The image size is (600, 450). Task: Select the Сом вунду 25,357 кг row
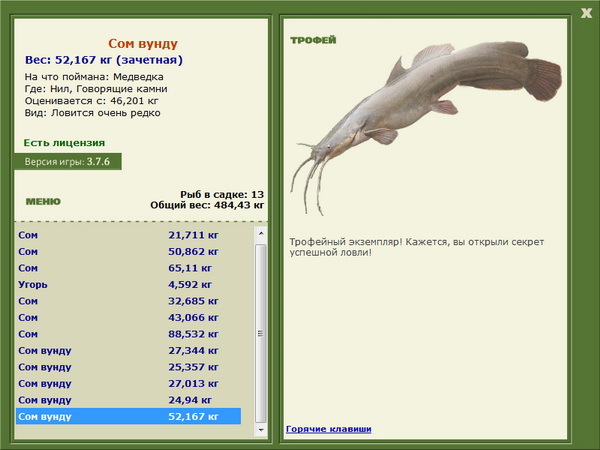(x=128, y=367)
